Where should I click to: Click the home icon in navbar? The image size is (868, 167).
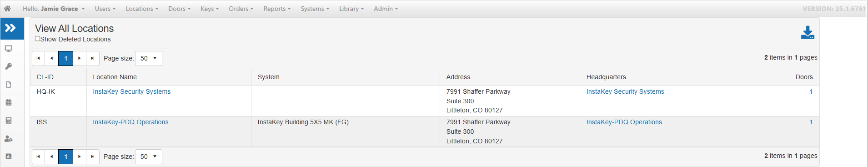pos(7,9)
